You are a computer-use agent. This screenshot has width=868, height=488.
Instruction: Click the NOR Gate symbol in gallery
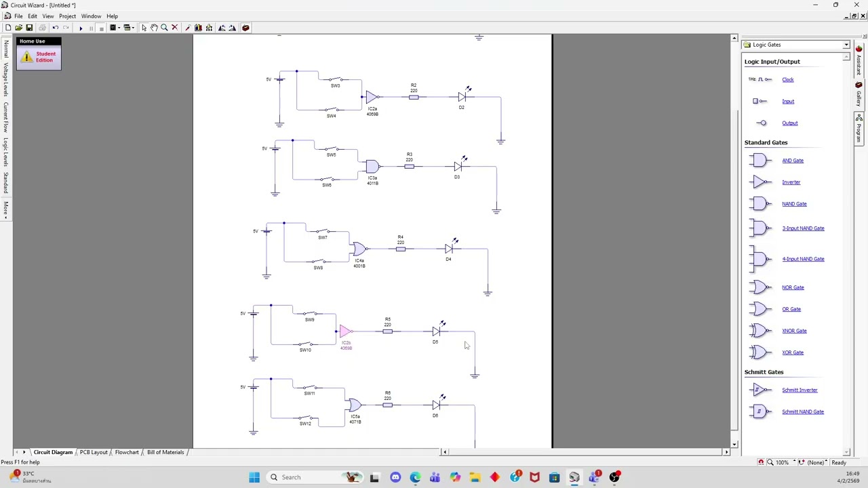(760, 287)
